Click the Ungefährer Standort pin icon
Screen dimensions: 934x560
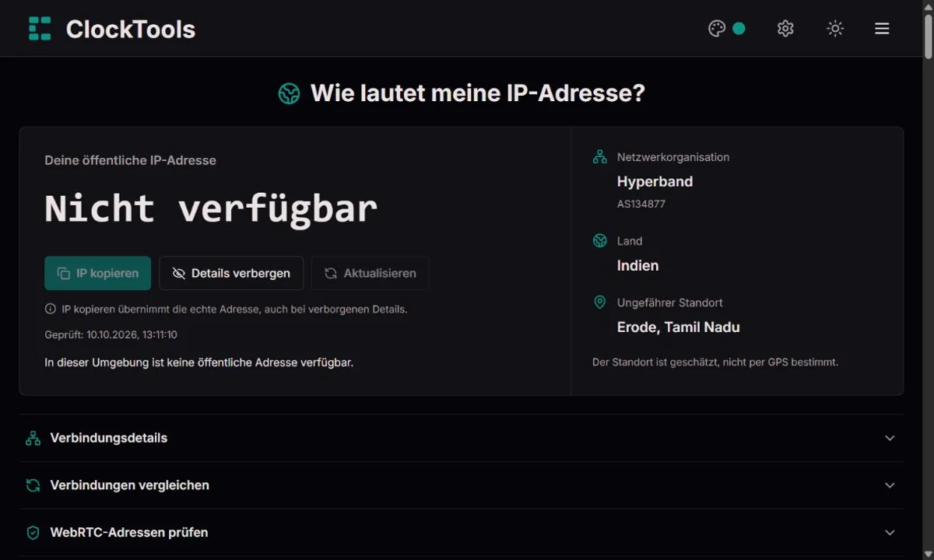pos(600,303)
